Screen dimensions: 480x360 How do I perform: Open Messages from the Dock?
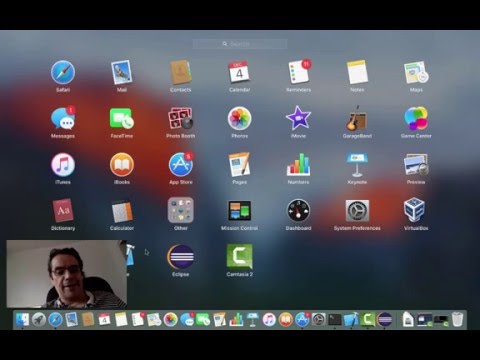[x=187, y=320]
